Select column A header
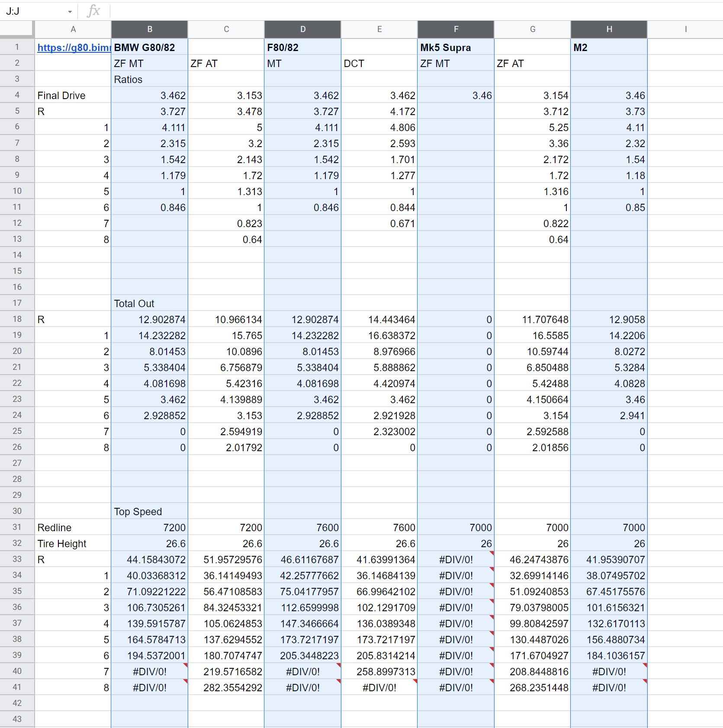This screenshot has width=723, height=728. (73, 29)
